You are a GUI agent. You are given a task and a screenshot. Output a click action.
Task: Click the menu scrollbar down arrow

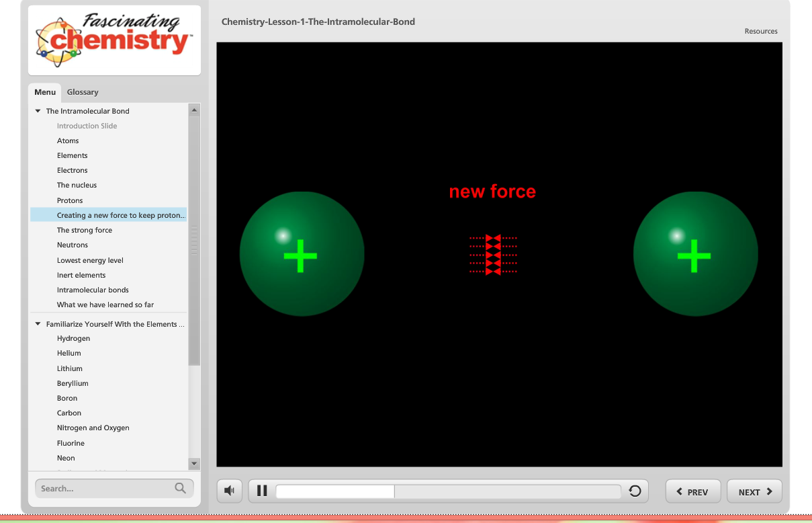194,463
